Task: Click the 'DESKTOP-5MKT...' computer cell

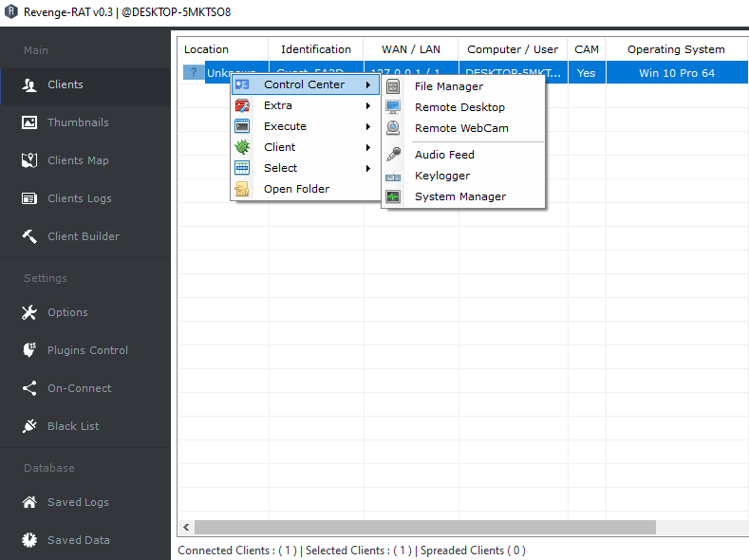Action: click(513, 73)
